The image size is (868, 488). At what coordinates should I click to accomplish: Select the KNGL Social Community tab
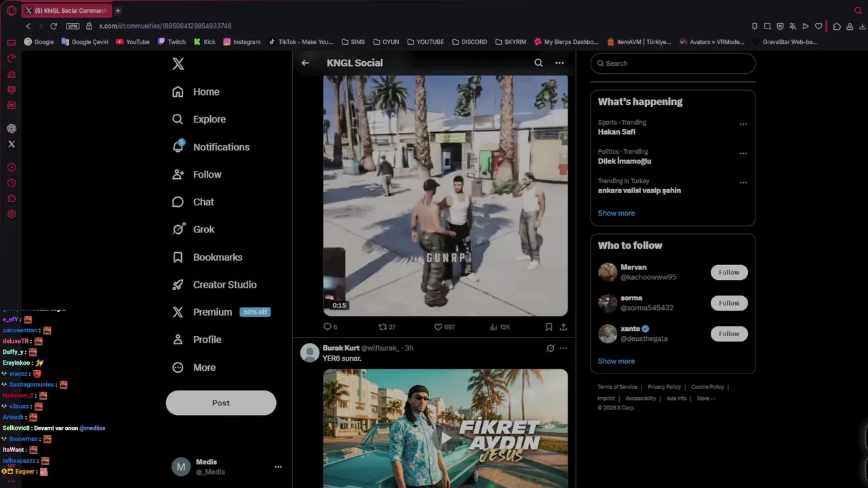click(x=65, y=10)
